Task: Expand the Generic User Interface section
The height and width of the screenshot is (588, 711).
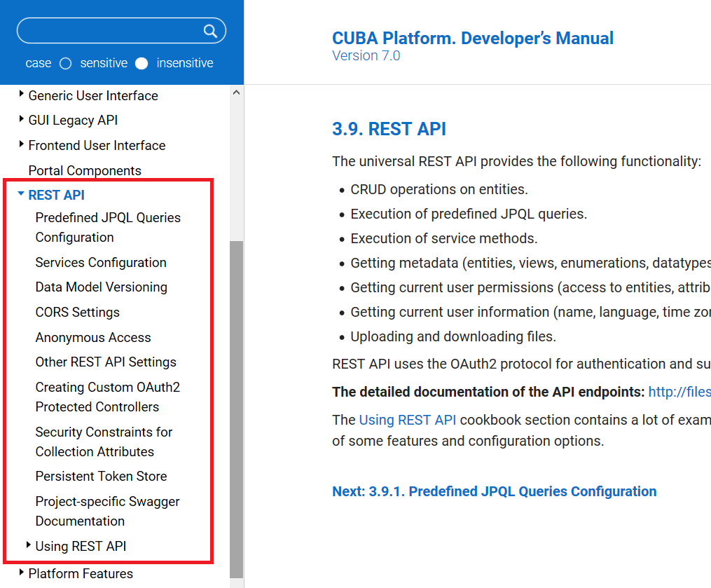Action: 20,95
